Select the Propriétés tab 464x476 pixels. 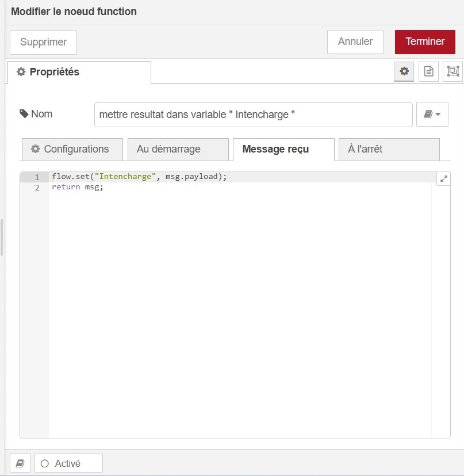coord(79,72)
